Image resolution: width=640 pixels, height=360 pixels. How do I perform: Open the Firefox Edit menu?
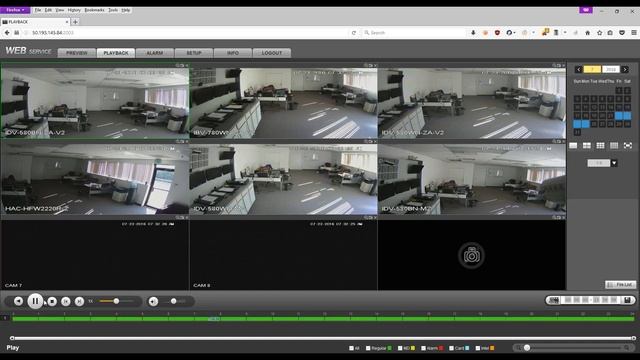48,10
